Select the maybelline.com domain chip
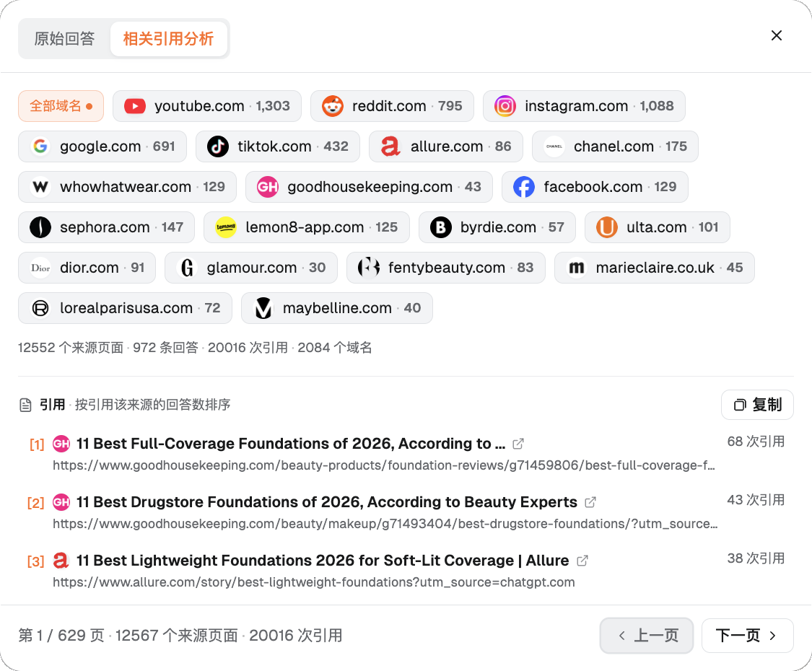812x671 pixels. click(337, 308)
